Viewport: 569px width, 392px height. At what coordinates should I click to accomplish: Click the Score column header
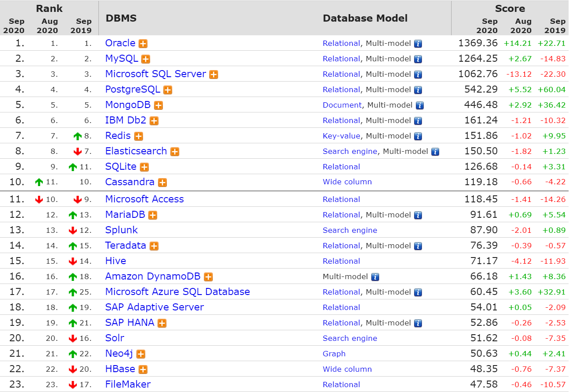coord(510,8)
